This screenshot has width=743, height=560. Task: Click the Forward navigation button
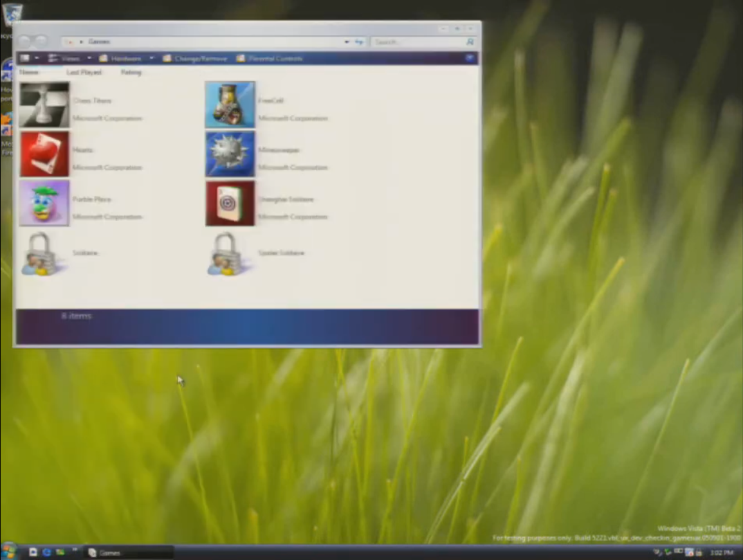(41, 42)
